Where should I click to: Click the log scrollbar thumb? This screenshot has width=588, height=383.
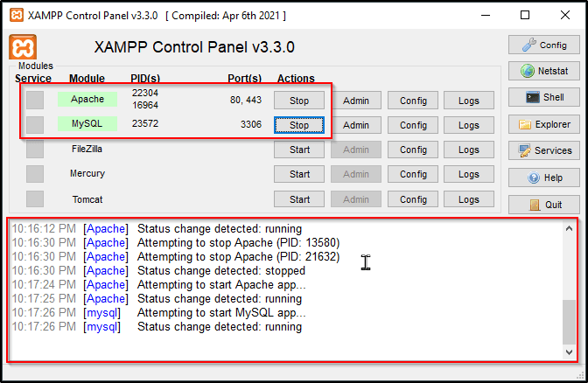point(569,322)
